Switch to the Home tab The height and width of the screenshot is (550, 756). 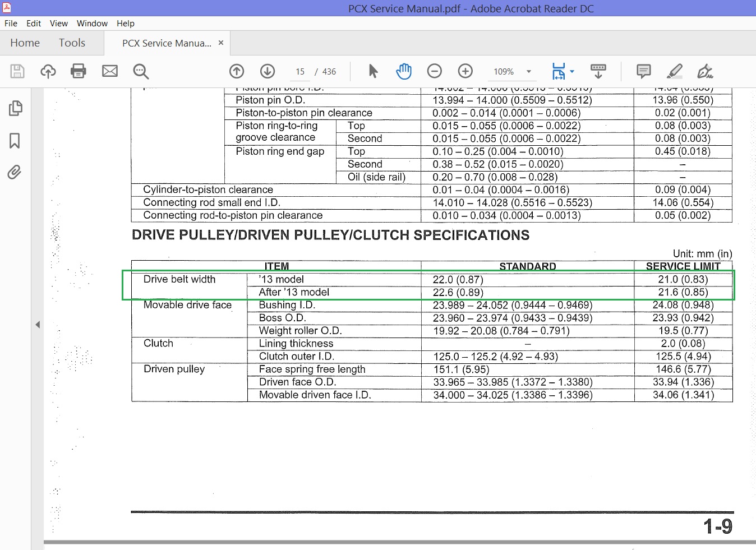click(25, 43)
